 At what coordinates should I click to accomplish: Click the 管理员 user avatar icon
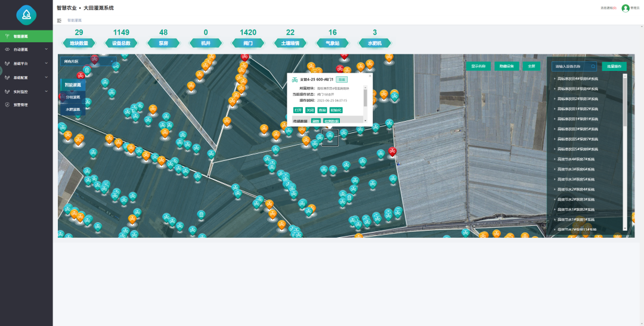[x=626, y=8]
